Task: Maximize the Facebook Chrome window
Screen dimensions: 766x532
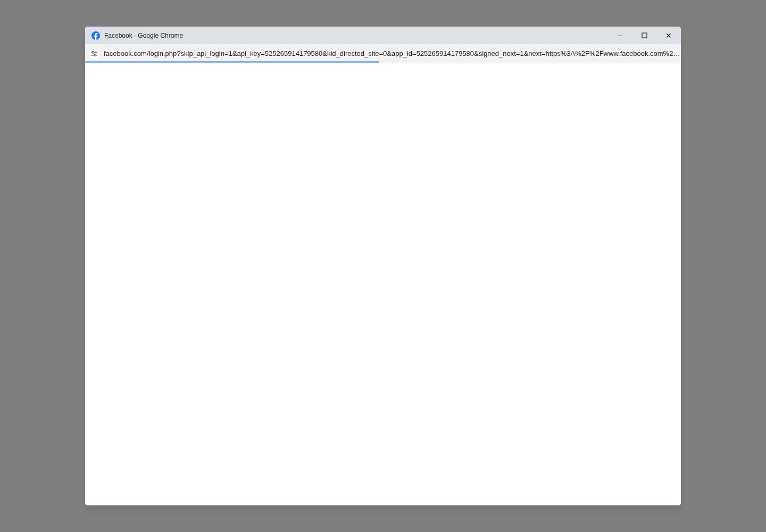Action: tap(644, 36)
